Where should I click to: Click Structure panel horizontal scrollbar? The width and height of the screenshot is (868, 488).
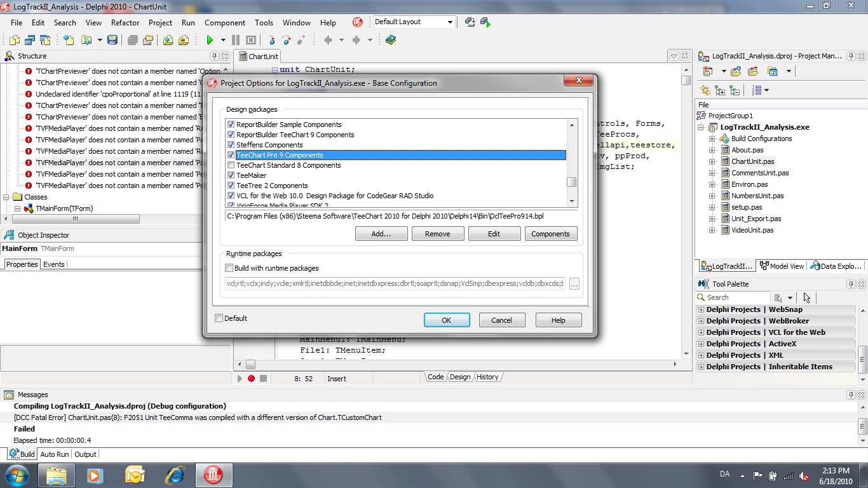pyautogui.click(x=75, y=219)
